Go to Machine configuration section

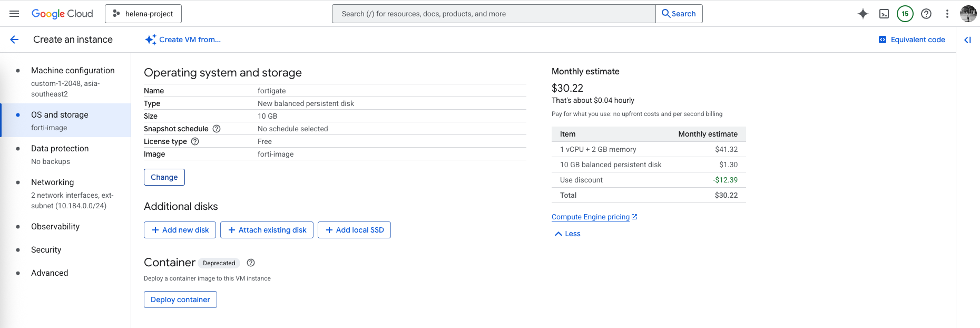[73, 71]
